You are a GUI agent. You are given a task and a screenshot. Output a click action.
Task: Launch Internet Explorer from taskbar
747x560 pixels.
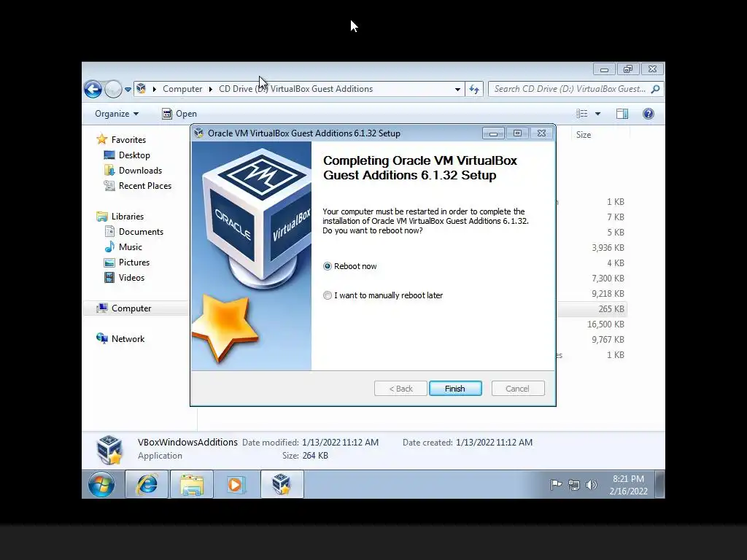[x=147, y=485]
